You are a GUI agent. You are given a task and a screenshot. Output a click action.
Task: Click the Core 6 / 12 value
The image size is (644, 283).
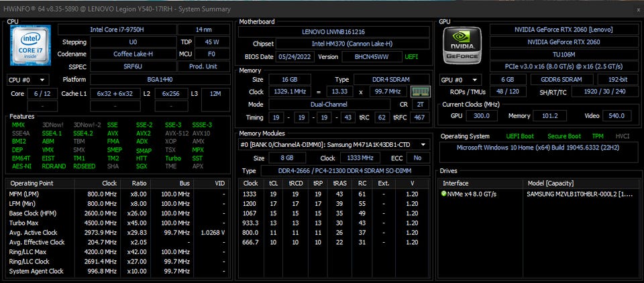(43, 94)
